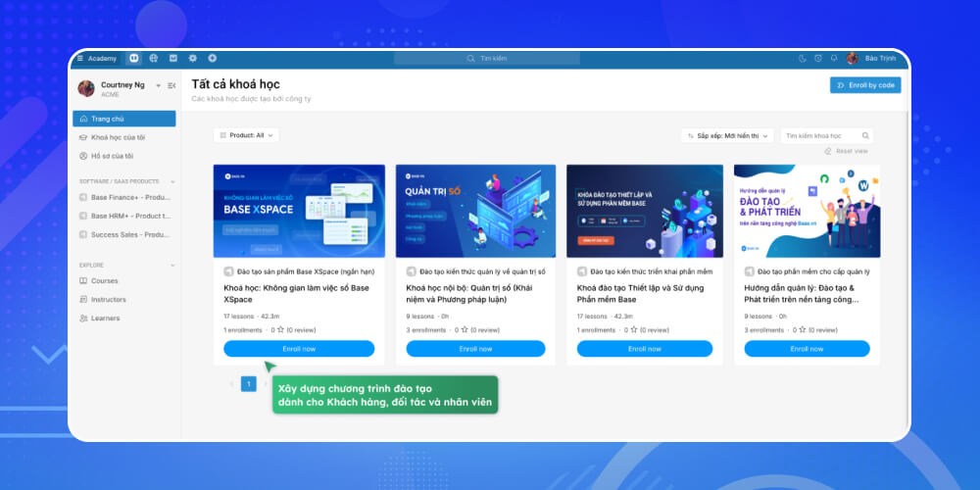Open the Product: All filter dropdown
This screenshot has width=980, height=490.
(246, 135)
